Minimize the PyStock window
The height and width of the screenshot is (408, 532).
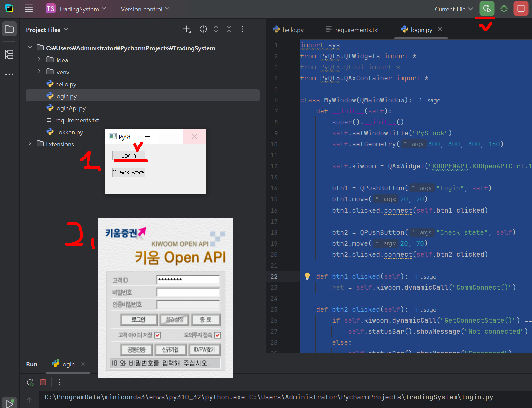point(147,137)
